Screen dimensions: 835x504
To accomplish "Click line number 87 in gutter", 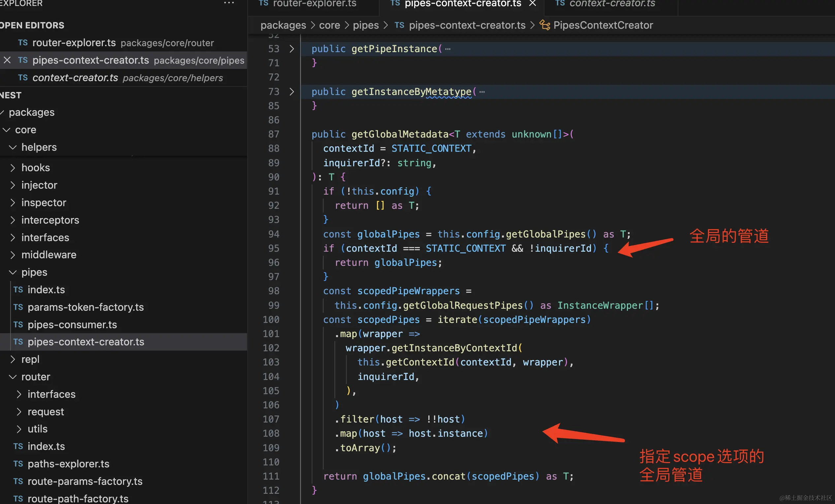I will pos(274,134).
